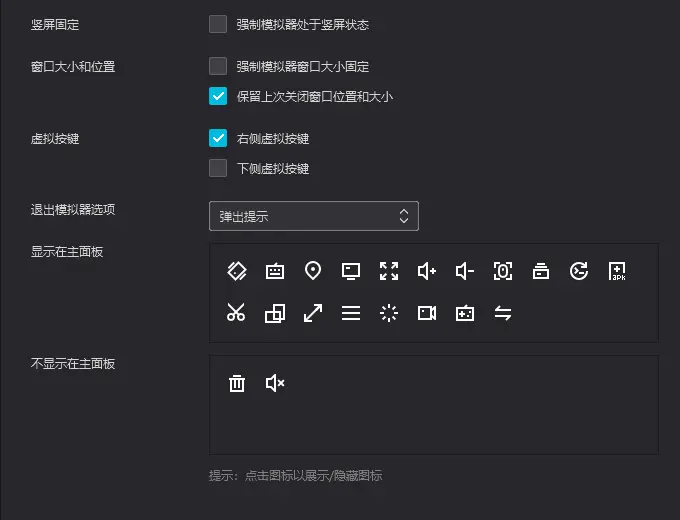This screenshot has height=520, width=680.
Task: Click the volume up icon
Action: coord(427,271)
